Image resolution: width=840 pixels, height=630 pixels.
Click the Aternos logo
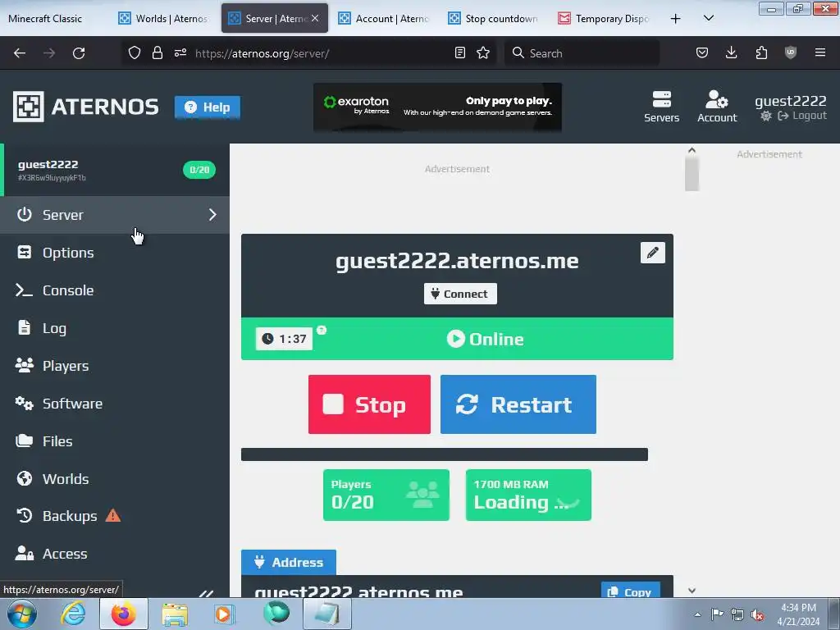point(85,107)
